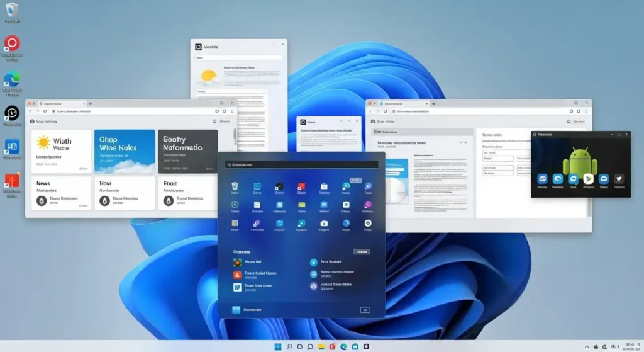Screen dimensions: 644x352
Task: Click the sun icon in the Vexitie window
Action: point(209,76)
